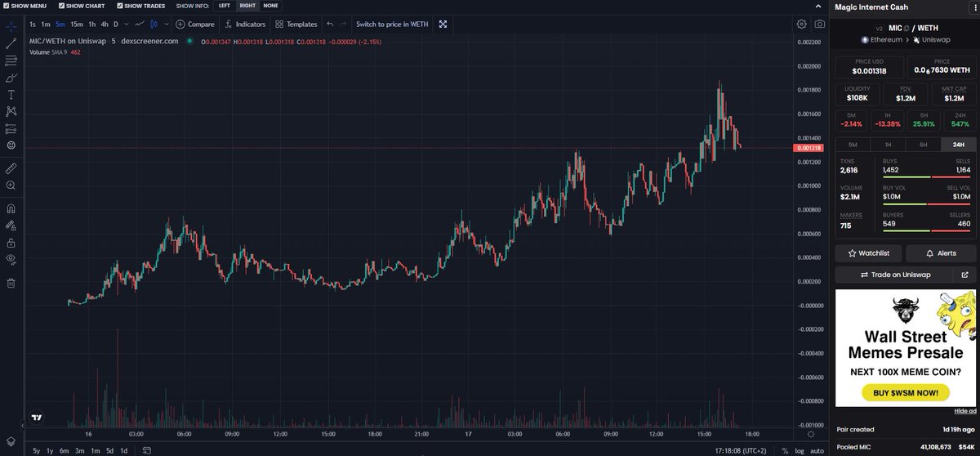This screenshot has height=456, width=980.
Task: Set show info to NONE
Action: (270, 6)
